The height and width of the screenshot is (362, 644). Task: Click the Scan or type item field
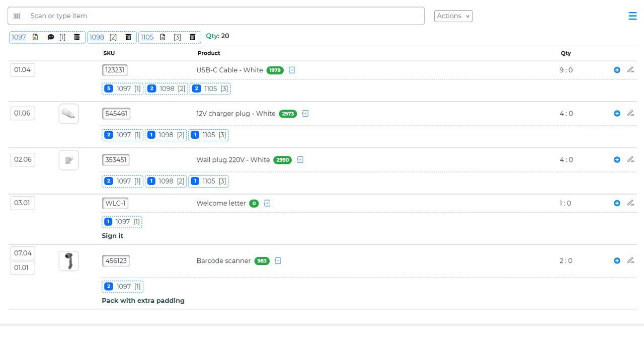click(216, 16)
